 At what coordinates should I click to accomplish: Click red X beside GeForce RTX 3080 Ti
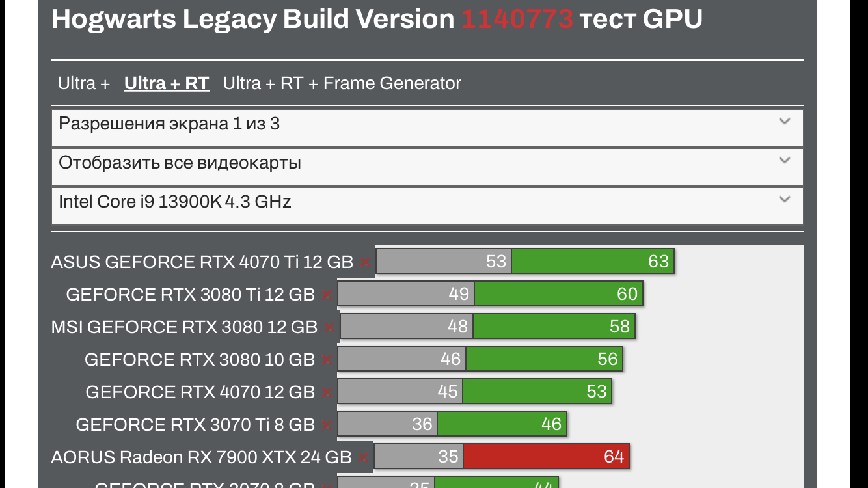click(327, 295)
